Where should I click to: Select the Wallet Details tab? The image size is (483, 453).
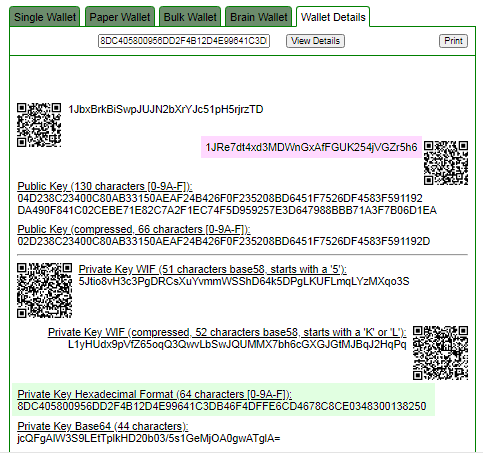[x=333, y=17]
